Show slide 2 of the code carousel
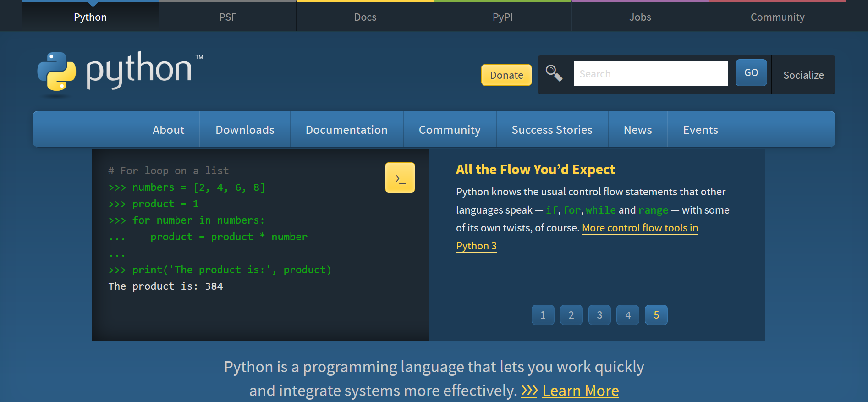This screenshot has width=868, height=402. (x=571, y=315)
